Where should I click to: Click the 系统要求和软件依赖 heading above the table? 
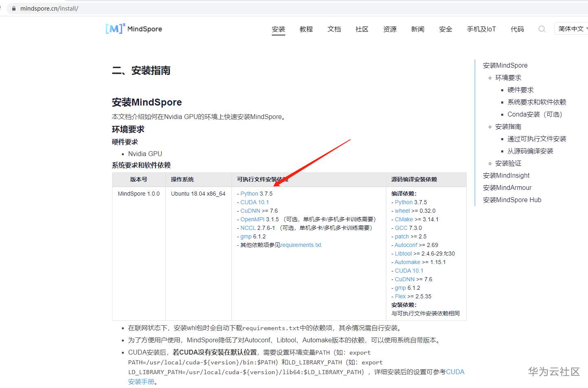pos(141,165)
